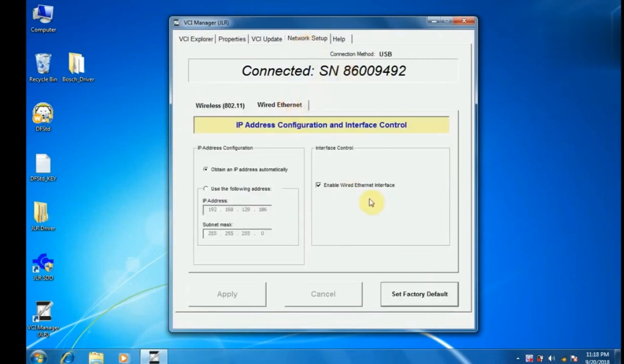
Task: Select the JLR SDD desktop shortcut
Action: tap(43, 267)
